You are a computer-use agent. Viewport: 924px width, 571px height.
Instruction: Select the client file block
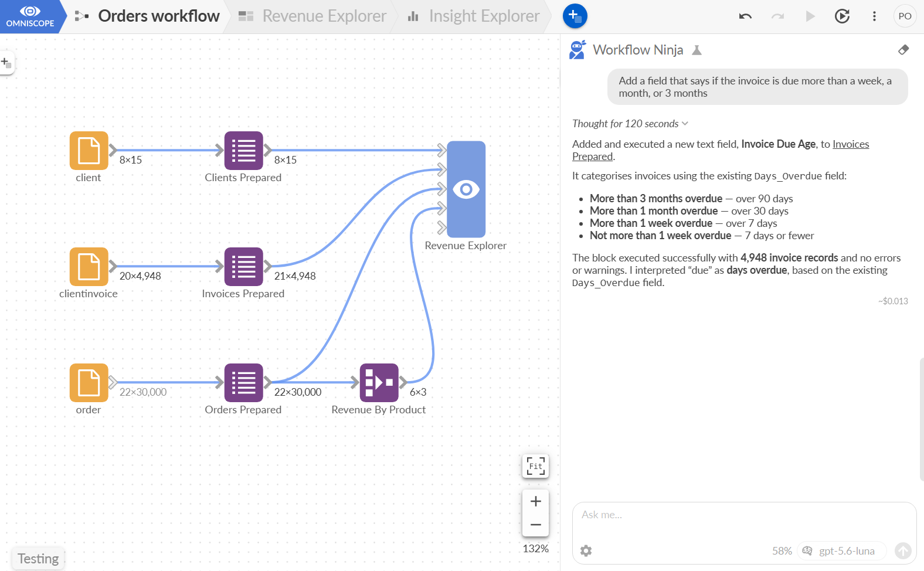pos(89,151)
